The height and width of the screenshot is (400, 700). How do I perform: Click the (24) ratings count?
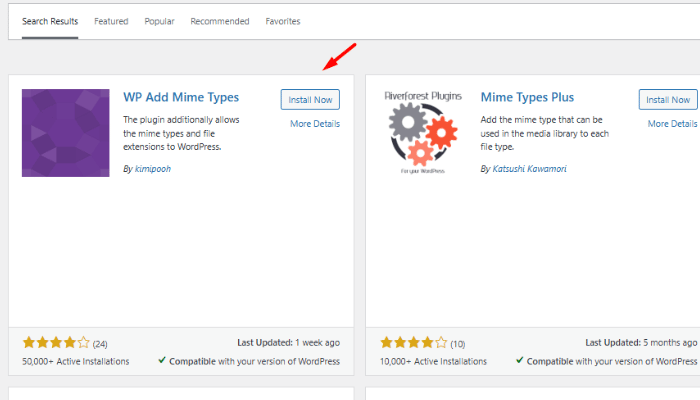coord(100,344)
